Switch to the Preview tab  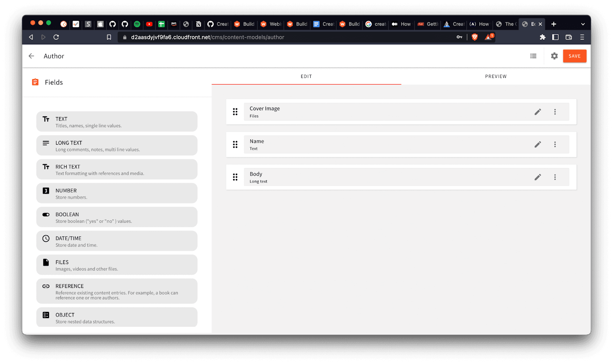[x=496, y=77]
